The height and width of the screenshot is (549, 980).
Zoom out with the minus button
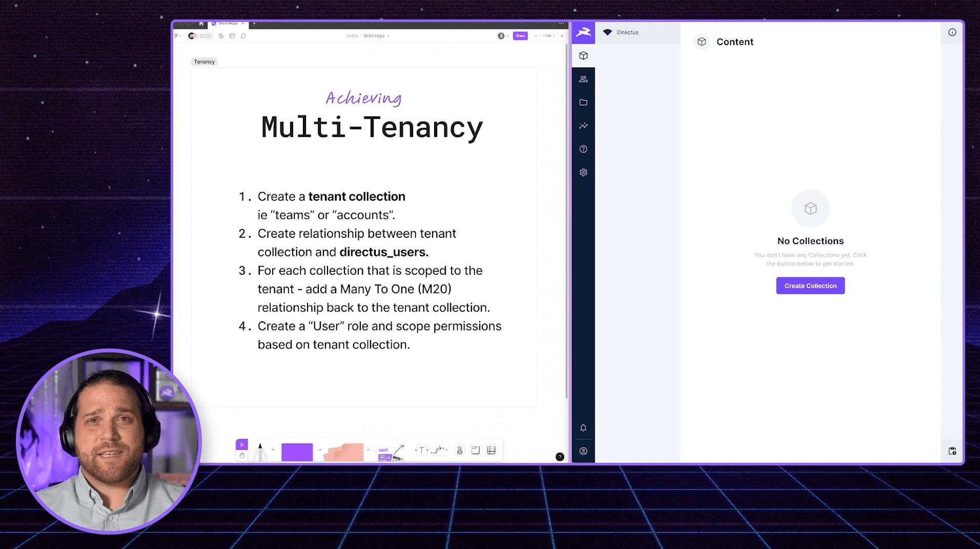(x=536, y=36)
